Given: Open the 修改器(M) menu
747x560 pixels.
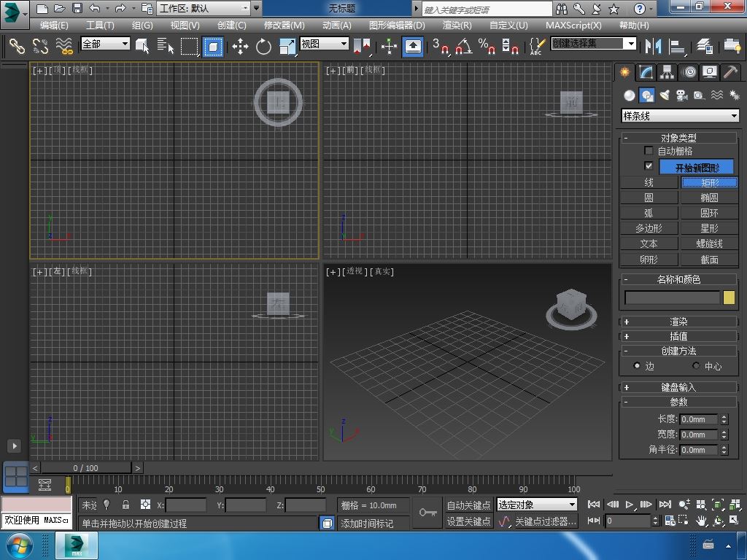Looking at the screenshot, I should point(284,25).
